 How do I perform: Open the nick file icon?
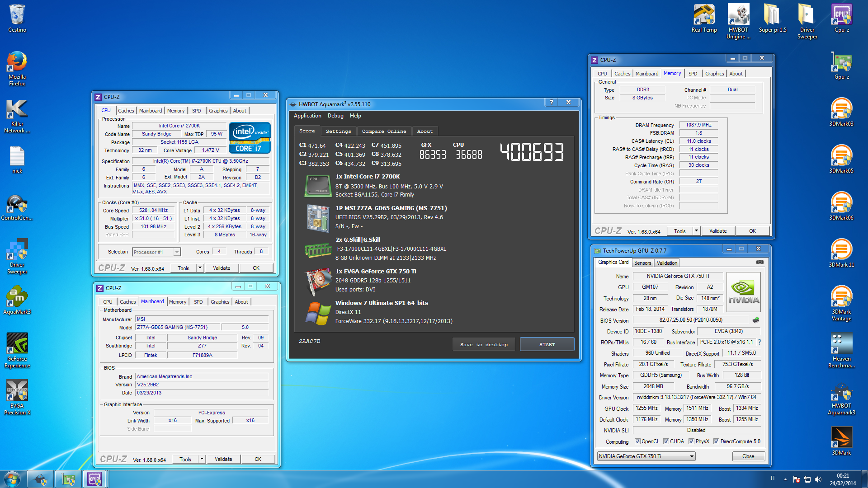click(x=17, y=160)
